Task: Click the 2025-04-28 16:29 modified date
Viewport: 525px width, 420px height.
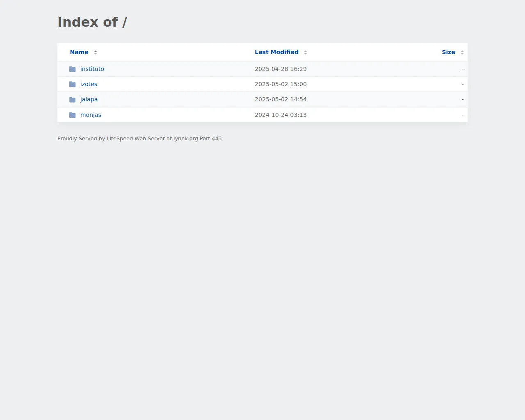Action: pyautogui.click(x=281, y=69)
